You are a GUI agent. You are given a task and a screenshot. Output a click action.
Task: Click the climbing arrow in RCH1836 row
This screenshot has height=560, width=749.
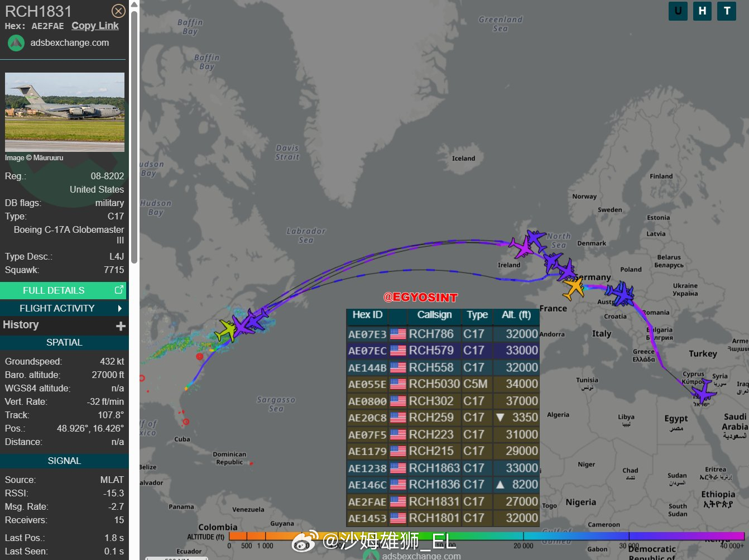[500, 485]
